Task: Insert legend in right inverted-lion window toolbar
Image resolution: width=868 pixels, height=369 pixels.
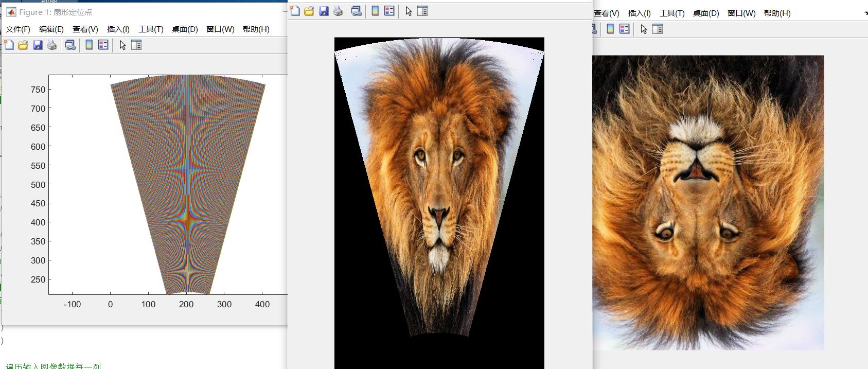Action: (625, 29)
